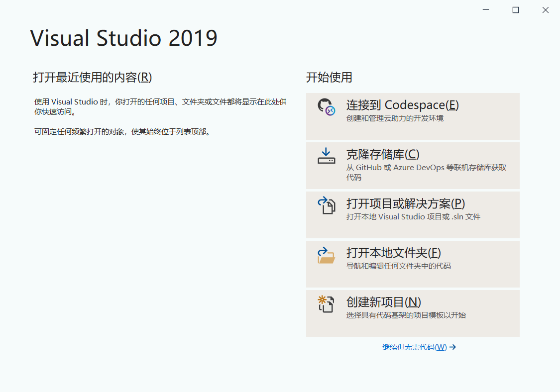Click the 打开最近使用的内容(R) heading
560x392 pixels.
(x=93, y=77)
